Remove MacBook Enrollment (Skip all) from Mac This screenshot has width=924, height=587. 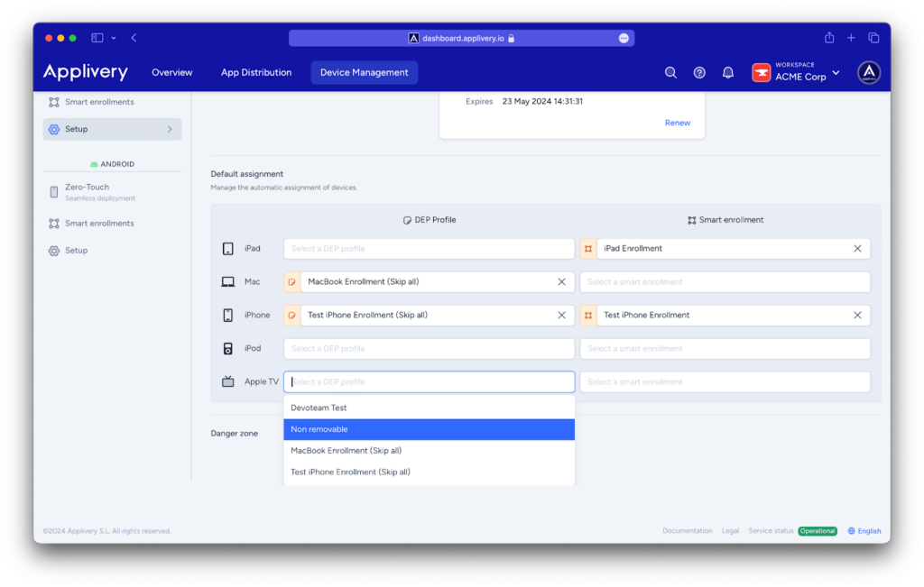tap(561, 282)
